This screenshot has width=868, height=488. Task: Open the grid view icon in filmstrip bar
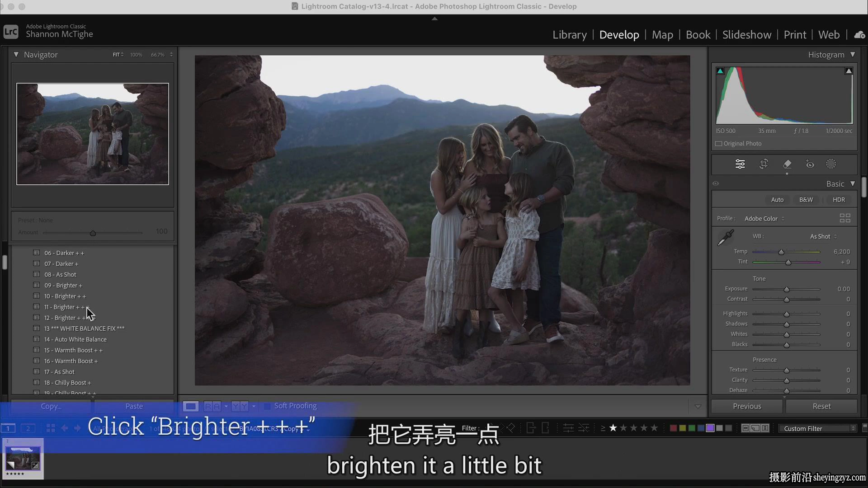point(51,428)
